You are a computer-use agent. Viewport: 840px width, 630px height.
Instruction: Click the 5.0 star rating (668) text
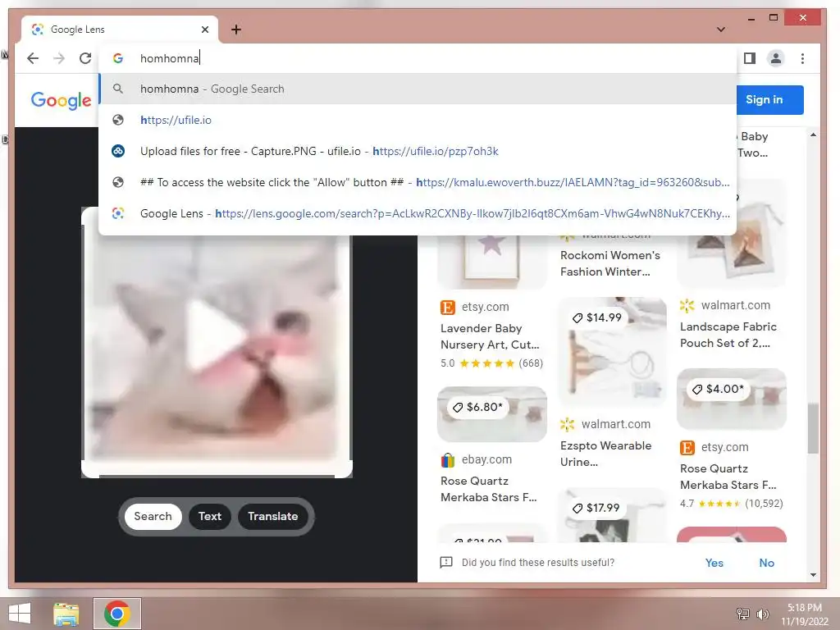[x=491, y=363]
